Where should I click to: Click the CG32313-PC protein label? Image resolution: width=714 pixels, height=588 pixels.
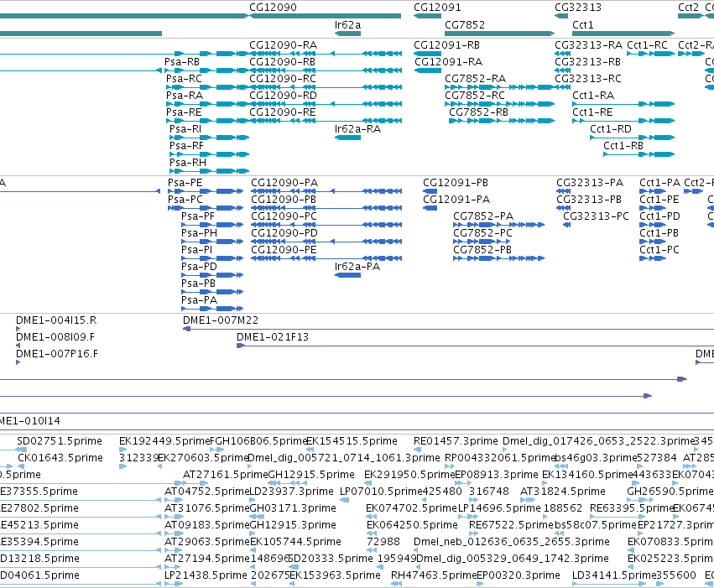[596, 216]
